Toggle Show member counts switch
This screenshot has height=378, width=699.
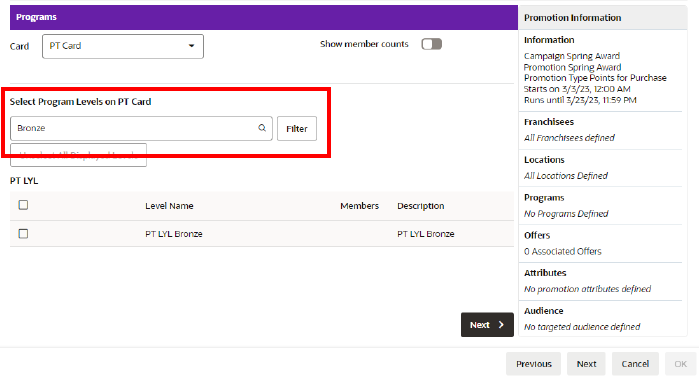(432, 44)
